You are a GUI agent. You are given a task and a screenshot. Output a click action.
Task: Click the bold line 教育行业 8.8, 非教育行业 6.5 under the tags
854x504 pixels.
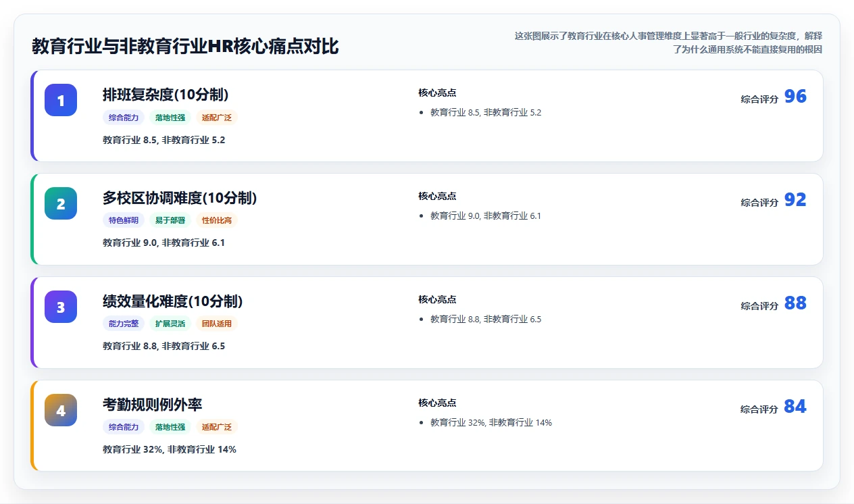pyautogui.click(x=164, y=346)
